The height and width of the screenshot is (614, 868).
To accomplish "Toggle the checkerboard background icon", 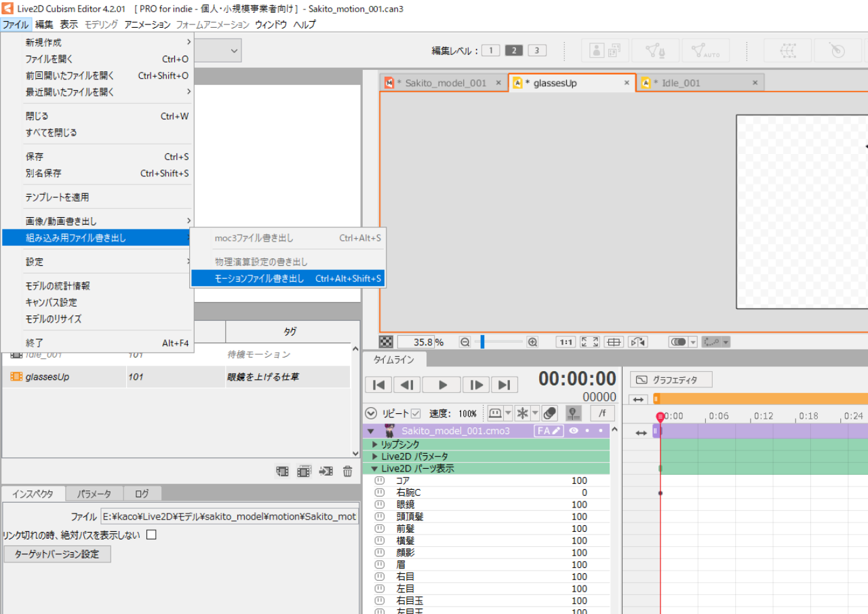I will [x=386, y=342].
